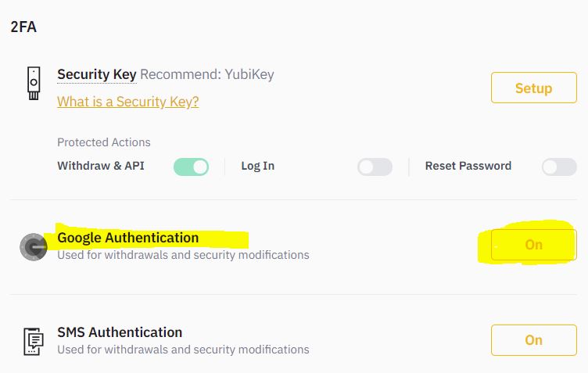Select the SMS Authentication heading

[x=120, y=332]
